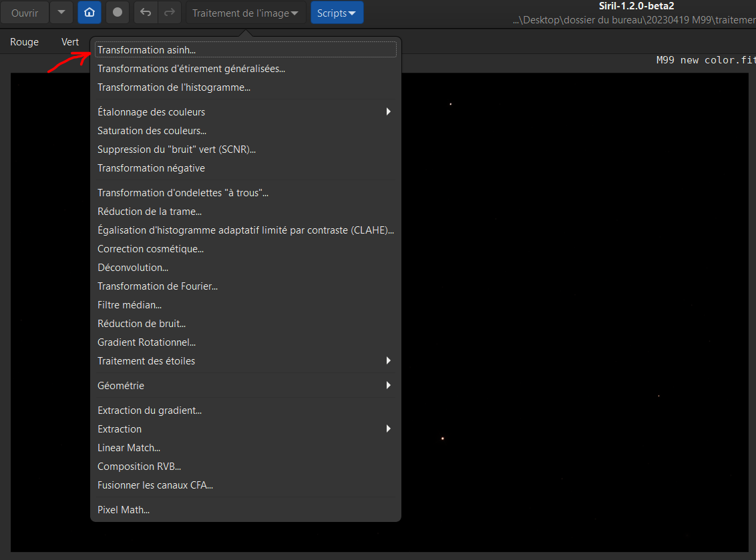The image size is (756, 560).
Task: Click the undo arrow icon
Action: click(x=146, y=13)
